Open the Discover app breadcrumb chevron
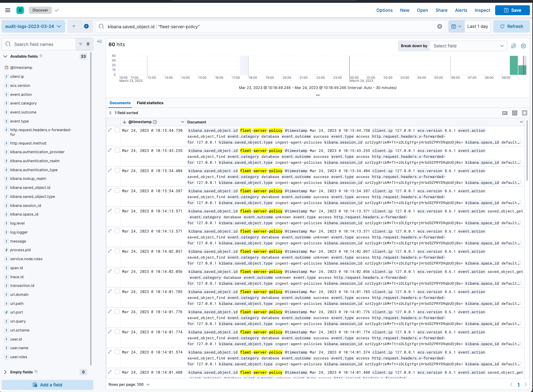 57,10
